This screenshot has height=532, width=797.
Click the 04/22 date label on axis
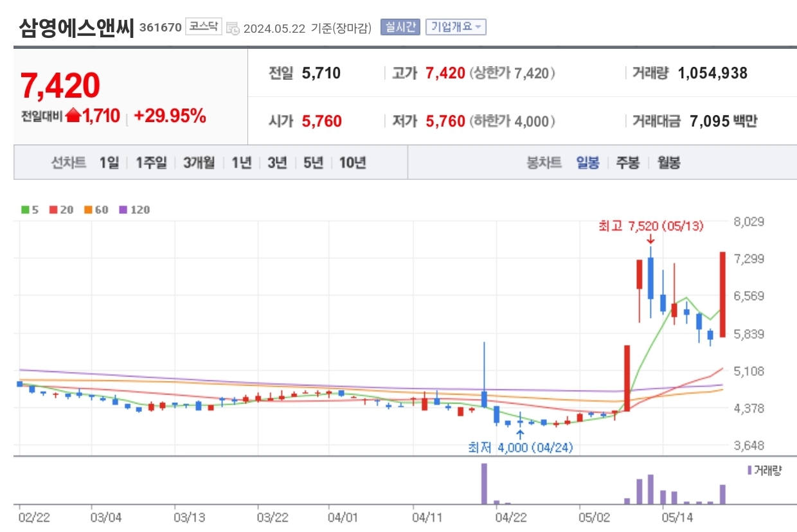[512, 517]
